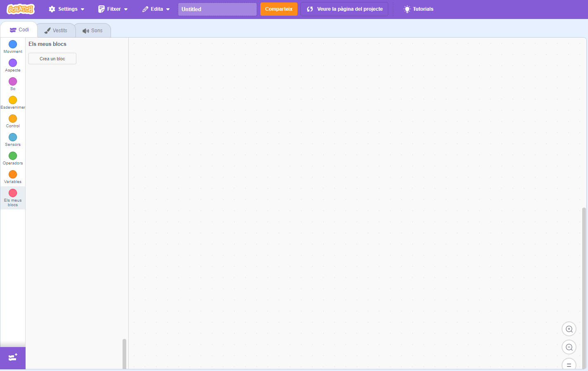The width and height of the screenshot is (588, 371).
Task: Open the Edita dropdown menu
Action: pyautogui.click(x=156, y=9)
